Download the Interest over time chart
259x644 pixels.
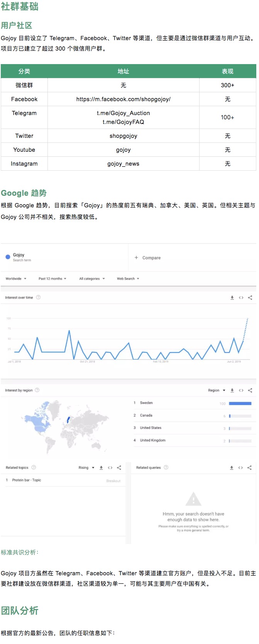tap(232, 298)
